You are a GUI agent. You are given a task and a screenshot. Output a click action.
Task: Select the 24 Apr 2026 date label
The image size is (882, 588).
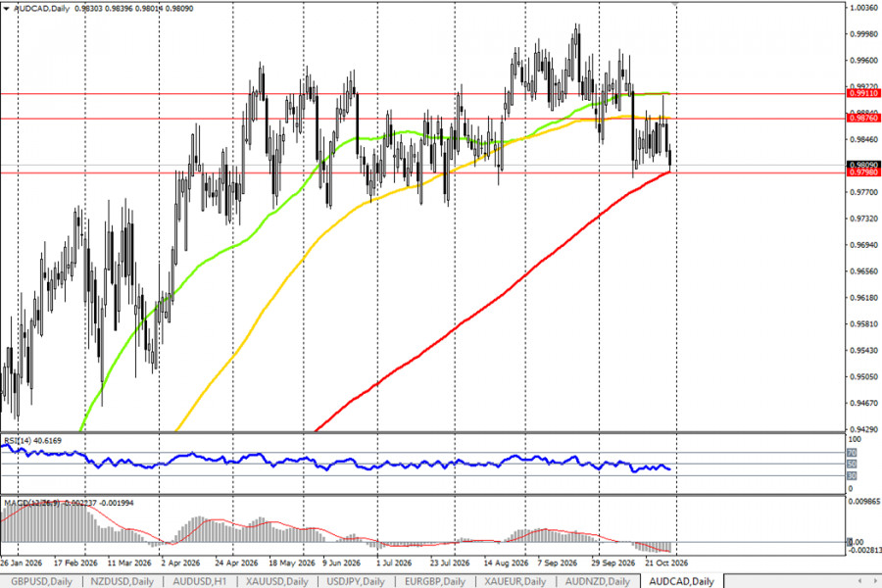pyautogui.click(x=236, y=563)
